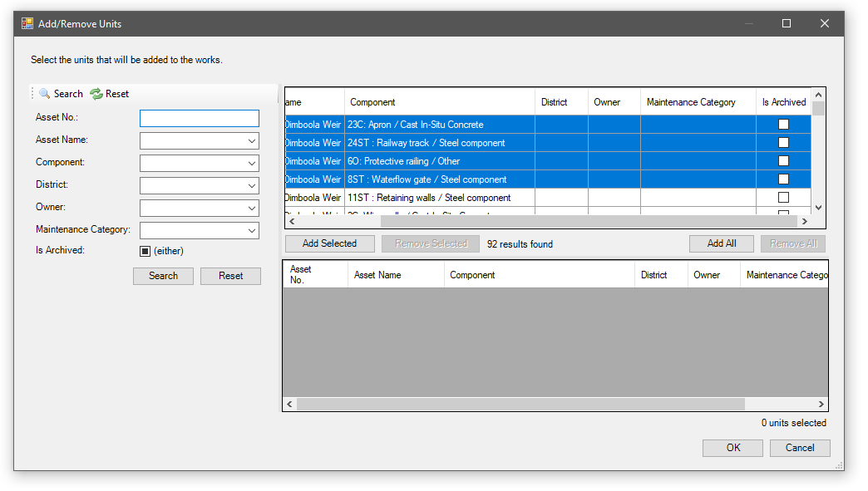
Task: Sort by the Component column header in upper grid
Action: click(x=439, y=102)
